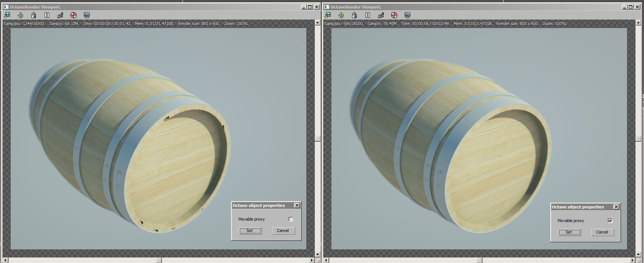This screenshot has width=644, height=263.
Task: Activate the red target material picker, left viewport
Action: [x=74, y=15]
